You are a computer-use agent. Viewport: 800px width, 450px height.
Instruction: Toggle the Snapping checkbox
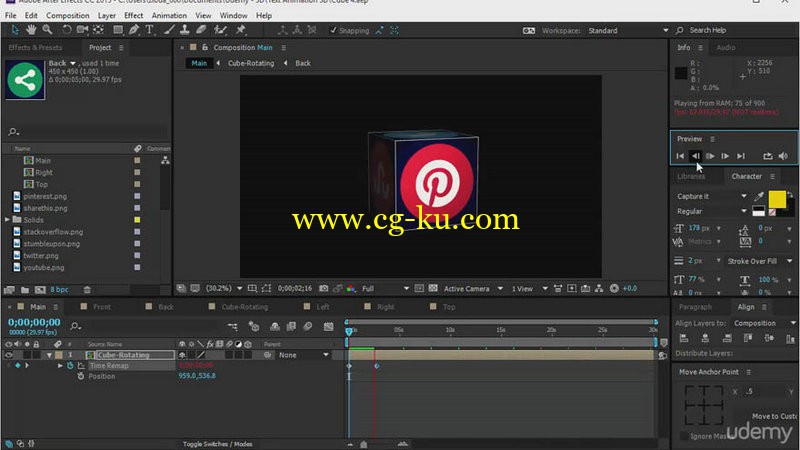pos(333,31)
